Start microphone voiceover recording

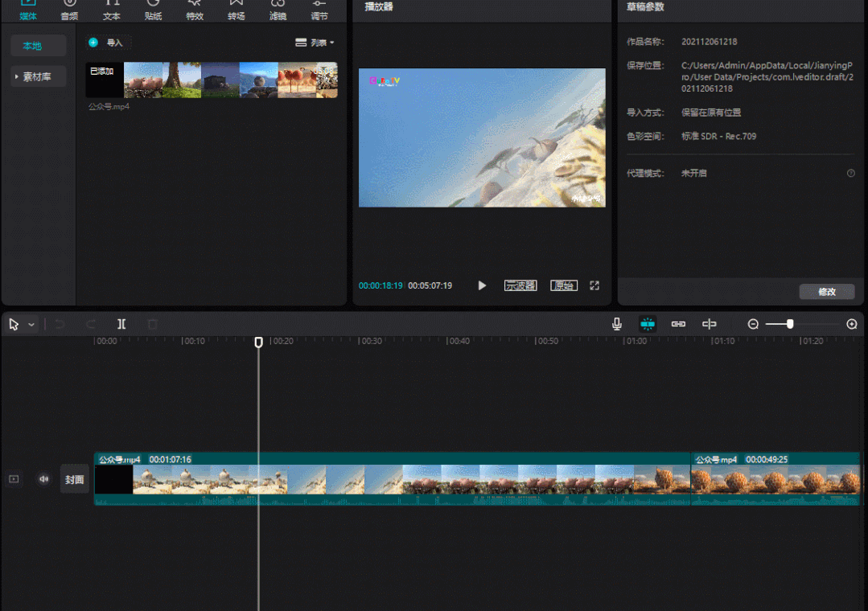tap(617, 324)
